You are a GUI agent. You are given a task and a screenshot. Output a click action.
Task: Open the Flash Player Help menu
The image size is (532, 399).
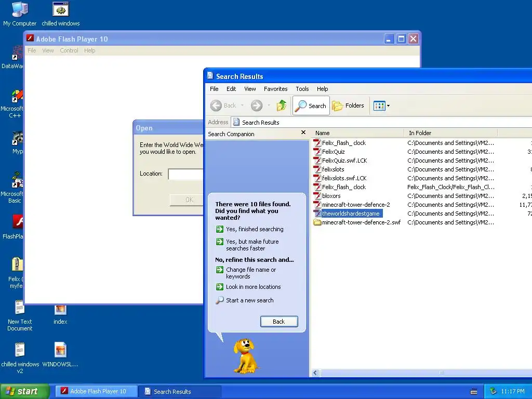89,50
